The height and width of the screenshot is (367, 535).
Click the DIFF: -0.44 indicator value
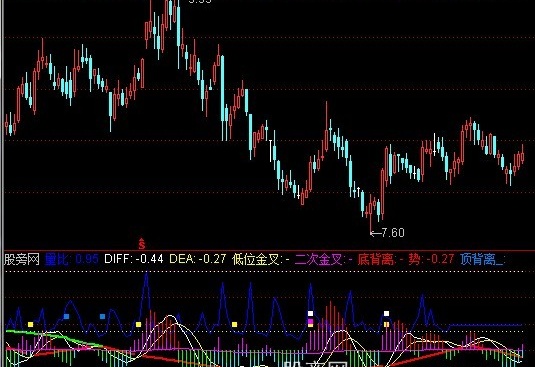point(134,259)
